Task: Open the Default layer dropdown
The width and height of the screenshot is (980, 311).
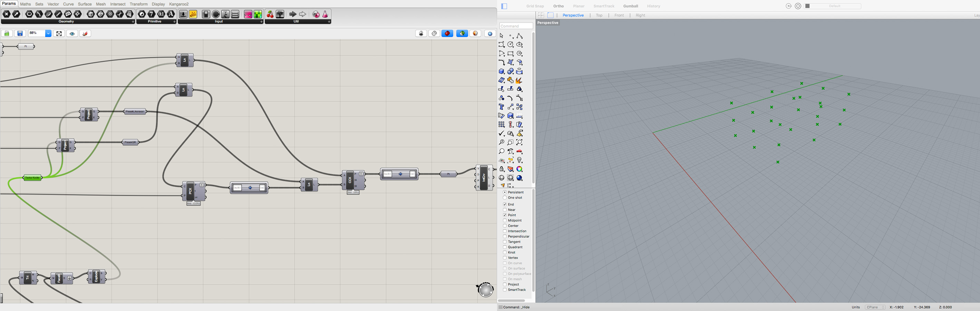Action: pyautogui.click(x=833, y=6)
